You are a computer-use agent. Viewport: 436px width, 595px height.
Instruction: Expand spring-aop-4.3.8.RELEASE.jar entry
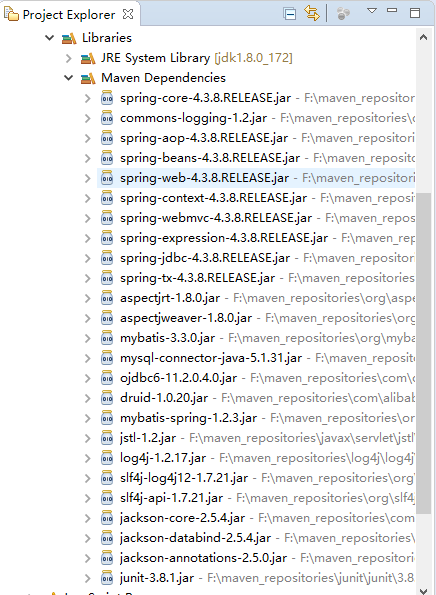tap(88, 138)
